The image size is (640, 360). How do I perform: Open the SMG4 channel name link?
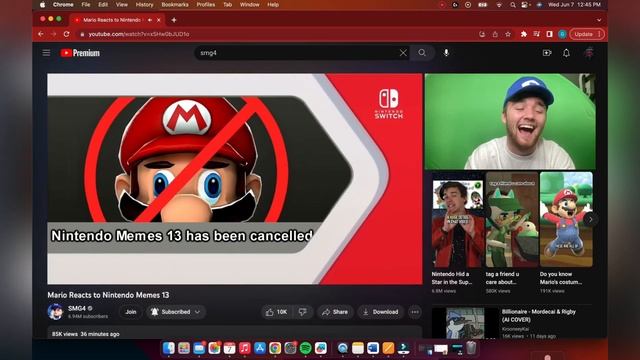[77, 308]
